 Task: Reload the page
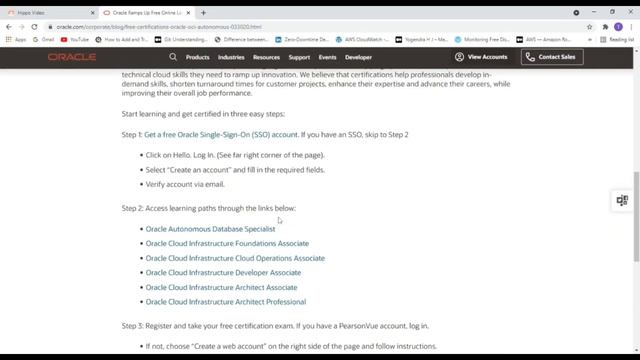pyautogui.click(x=34, y=27)
